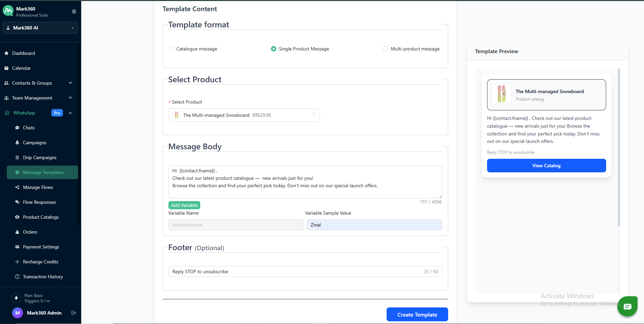
Task: Select the Catalogue message radio option
Action: click(171, 49)
